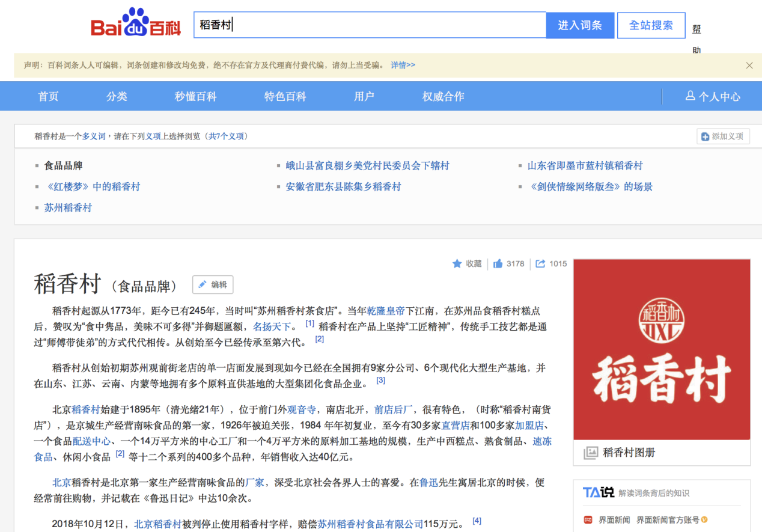Click the share count 1015

pyautogui.click(x=558, y=264)
